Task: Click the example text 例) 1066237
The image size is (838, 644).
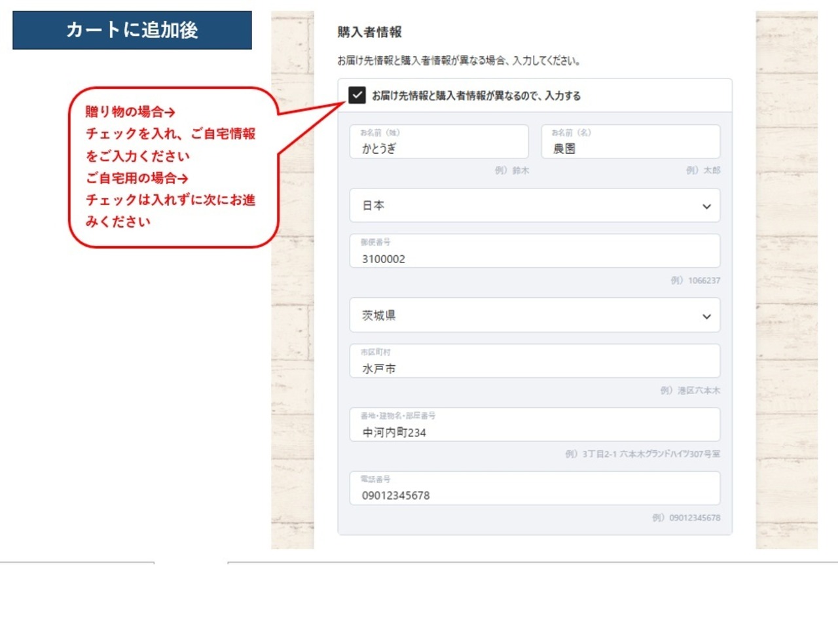Action: click(x=695, y=280)
